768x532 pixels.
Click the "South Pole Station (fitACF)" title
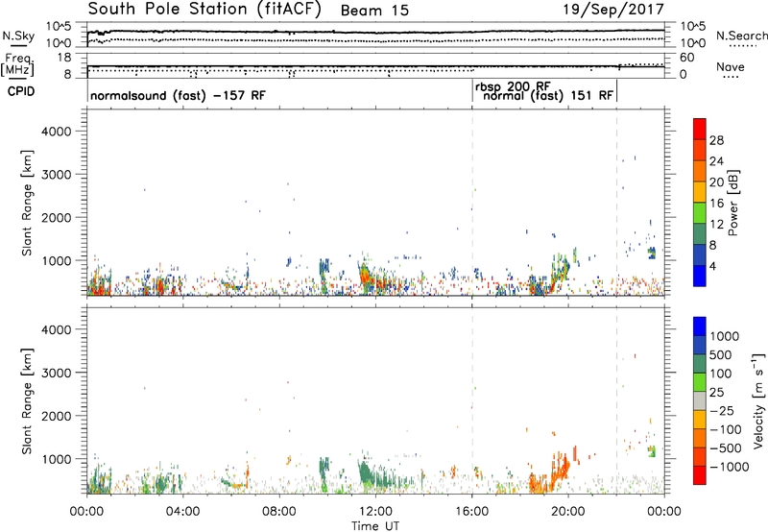[x=204, y=10]
